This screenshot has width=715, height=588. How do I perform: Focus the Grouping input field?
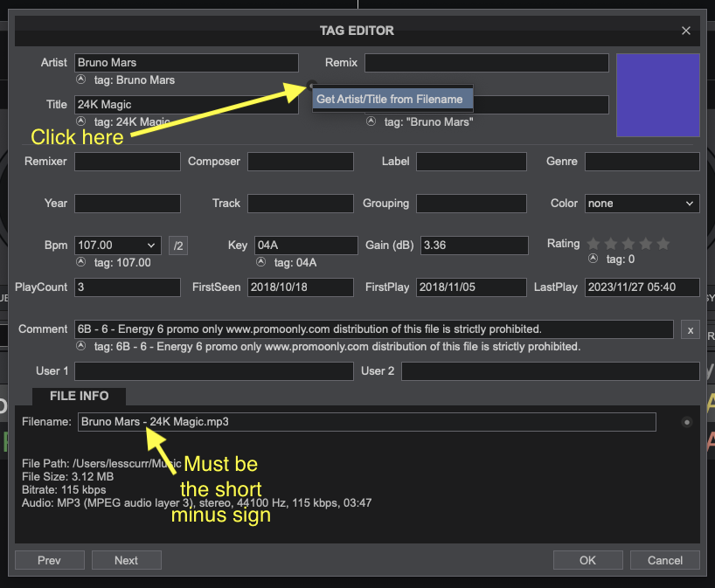(471, 204)
